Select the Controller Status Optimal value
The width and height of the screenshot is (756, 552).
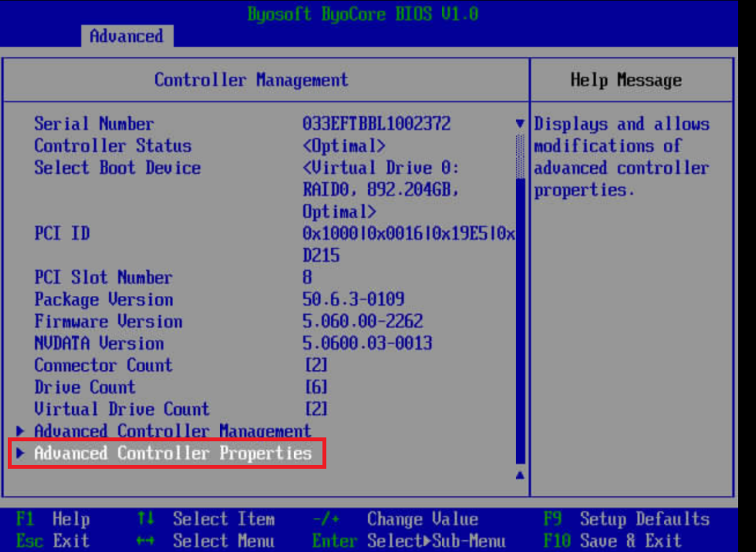(344, 146)
